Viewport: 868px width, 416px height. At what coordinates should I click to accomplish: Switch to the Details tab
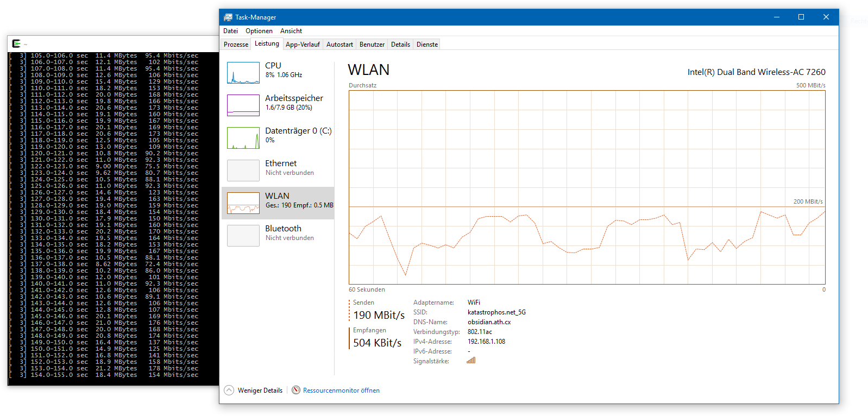coord(400,45)
